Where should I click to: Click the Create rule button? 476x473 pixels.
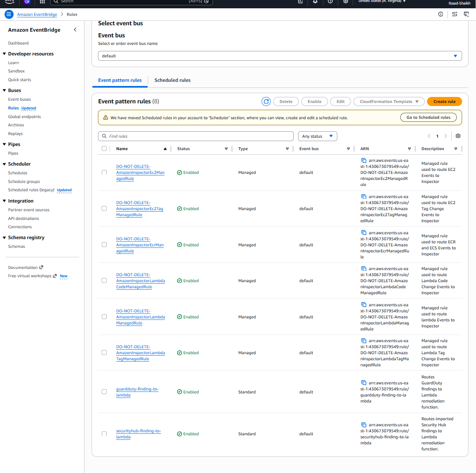click(x=444, y=101)
